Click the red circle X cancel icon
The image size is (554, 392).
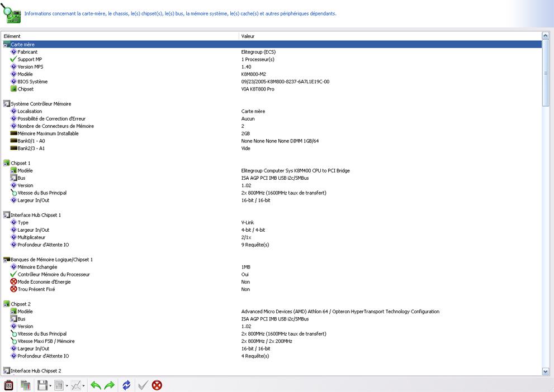(157, 385)
